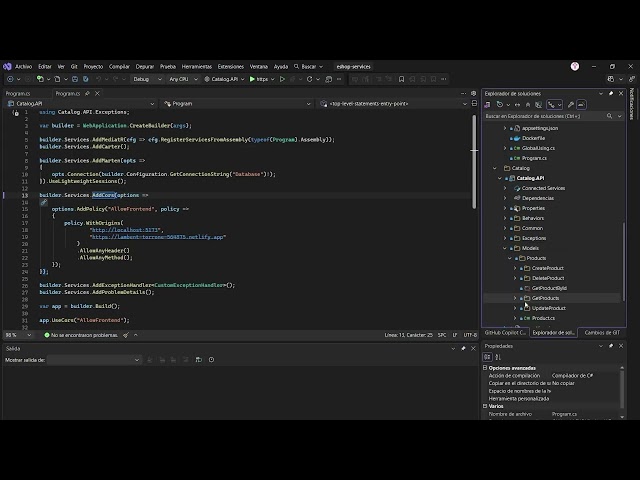Click the clock timestamp icon in Salida toolbar
640x480 pixels.
[211, 360]
